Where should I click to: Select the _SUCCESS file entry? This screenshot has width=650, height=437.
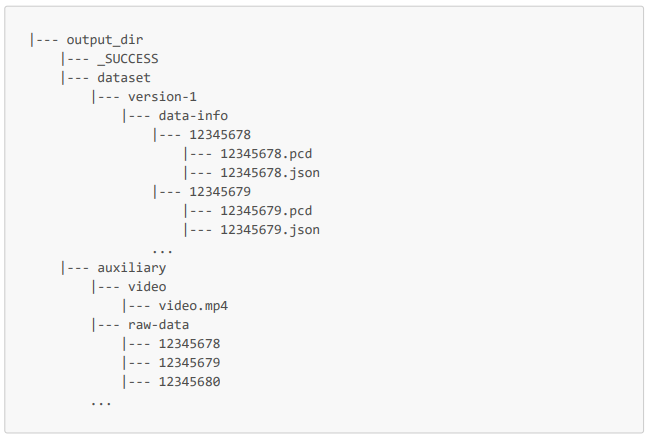click(128, 59)
